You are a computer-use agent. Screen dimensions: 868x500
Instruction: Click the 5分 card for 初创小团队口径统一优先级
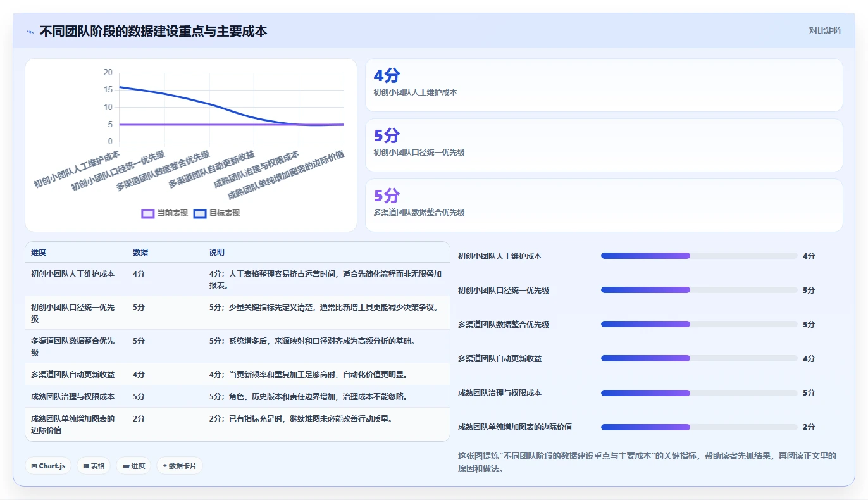click(x=604, y=146)
